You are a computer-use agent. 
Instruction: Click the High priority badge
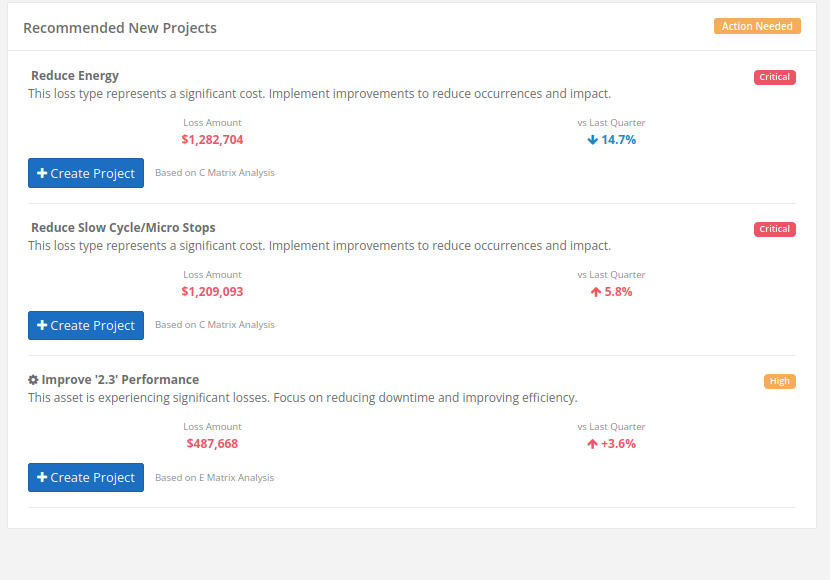779,381
